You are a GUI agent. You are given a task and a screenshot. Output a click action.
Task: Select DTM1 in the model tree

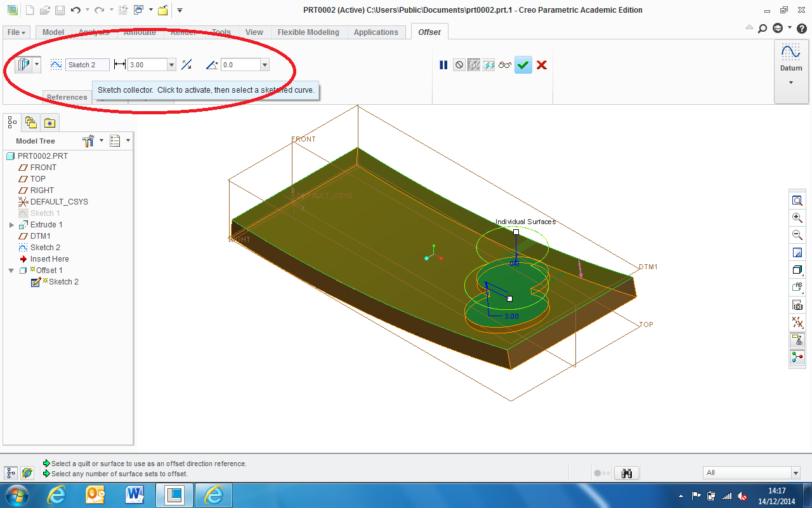34,236
